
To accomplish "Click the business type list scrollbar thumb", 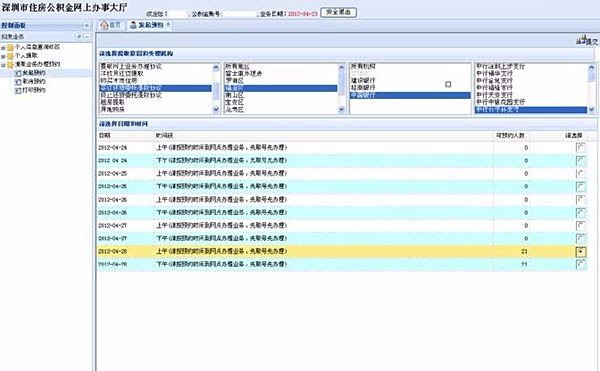I will coord(216,91).
